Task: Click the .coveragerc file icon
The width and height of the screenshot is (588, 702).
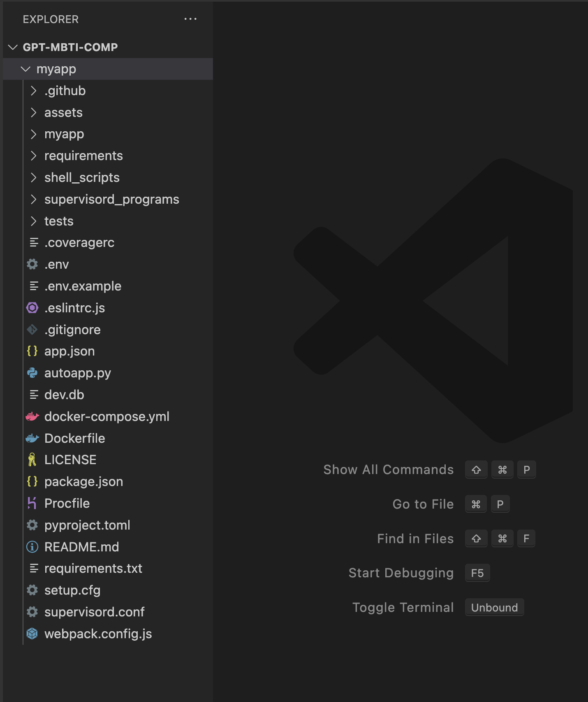Action: click(x=34, y=243)
